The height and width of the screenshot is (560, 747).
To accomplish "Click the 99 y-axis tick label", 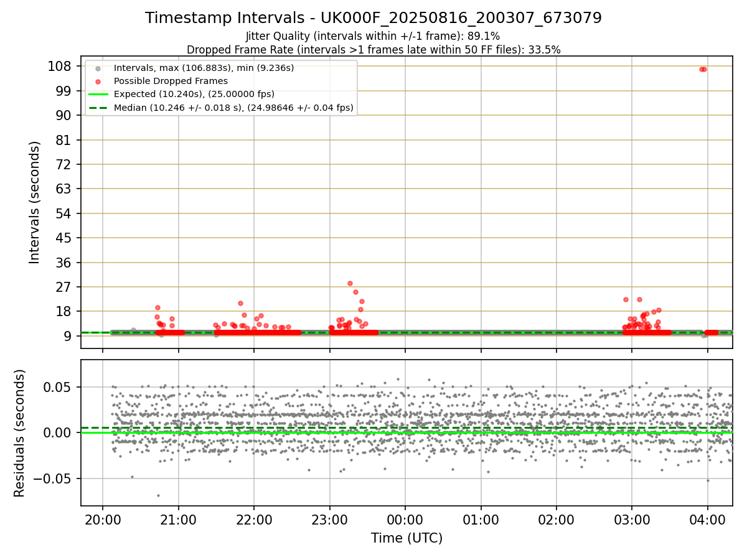I will pyautogui.click(x=63, y=91).
